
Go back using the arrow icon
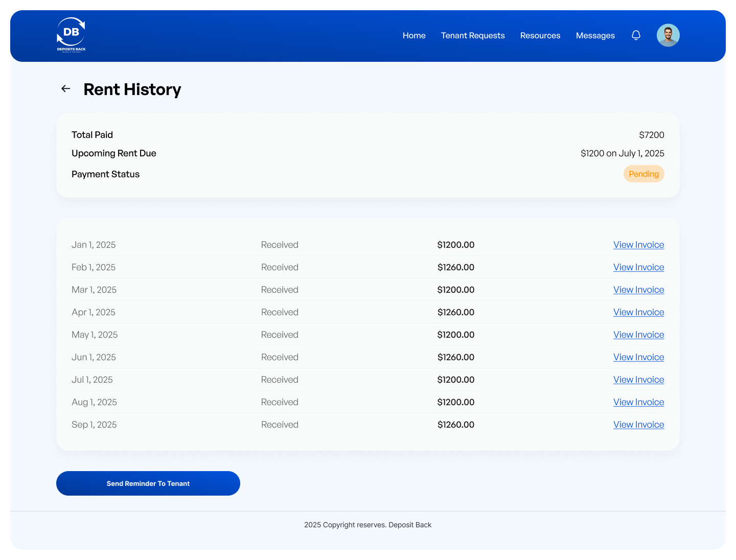[x=66, y=89]
